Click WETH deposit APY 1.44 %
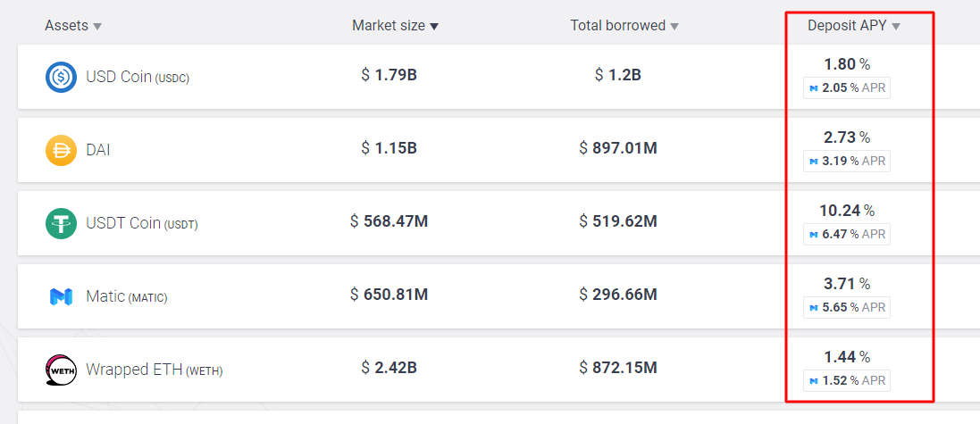Image resolution: width=980 pixels, height=424 pixels. click(847, 356)
